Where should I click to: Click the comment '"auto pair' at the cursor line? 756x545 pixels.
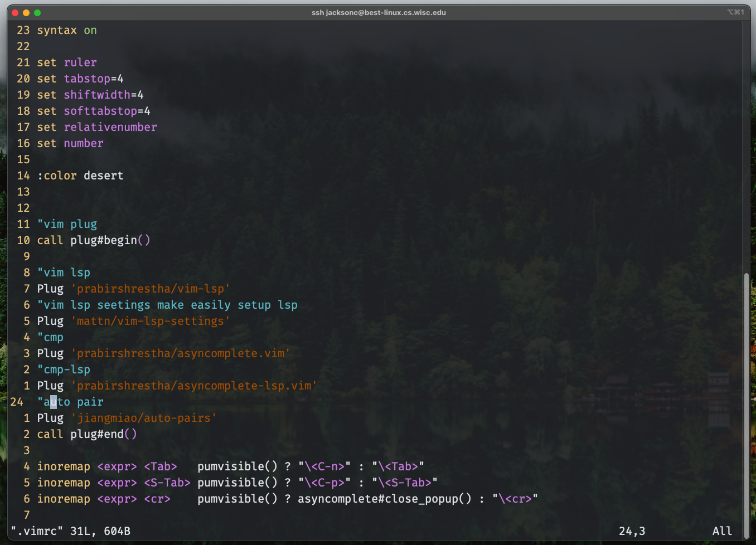70,402
